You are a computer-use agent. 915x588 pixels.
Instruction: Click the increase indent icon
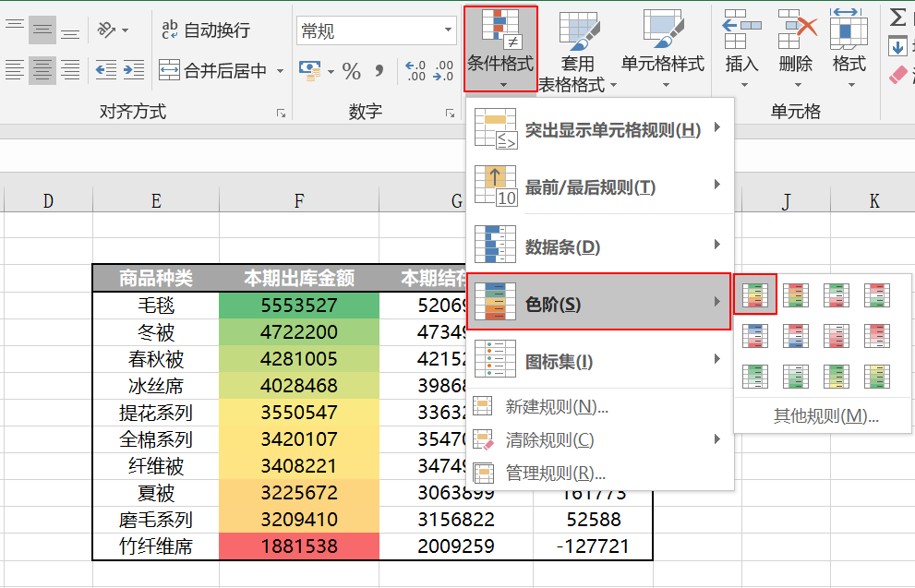134,70
